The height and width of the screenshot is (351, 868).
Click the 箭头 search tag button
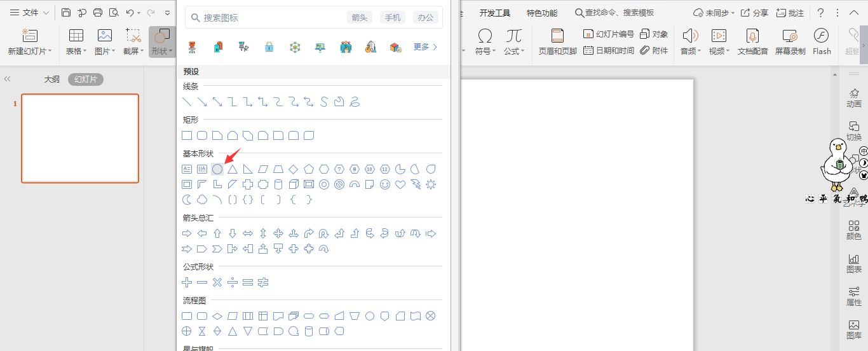(360, 18)
